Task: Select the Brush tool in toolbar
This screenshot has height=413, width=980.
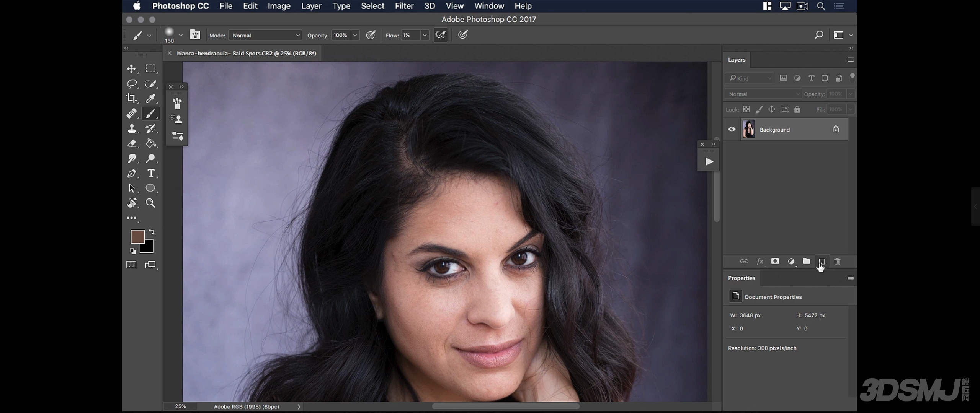Action: click(150, 114)
